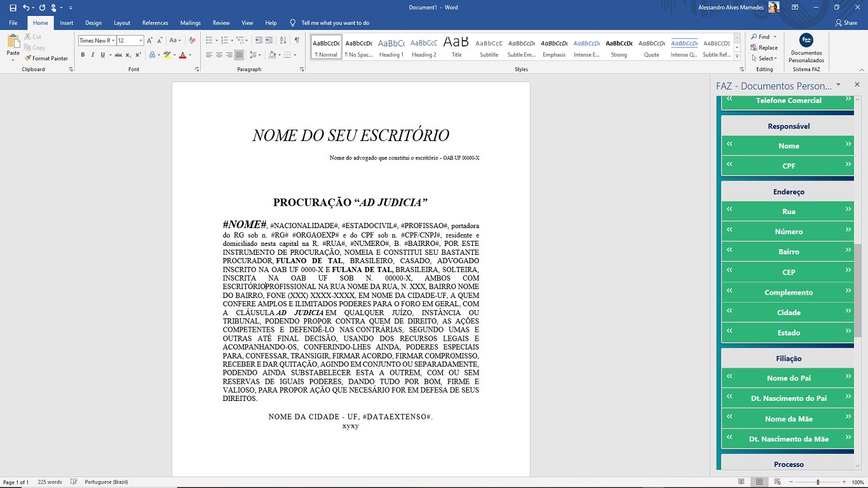Open the Find dropdown arrow
The height and width of the screenshot is (488, 868).
776,37
